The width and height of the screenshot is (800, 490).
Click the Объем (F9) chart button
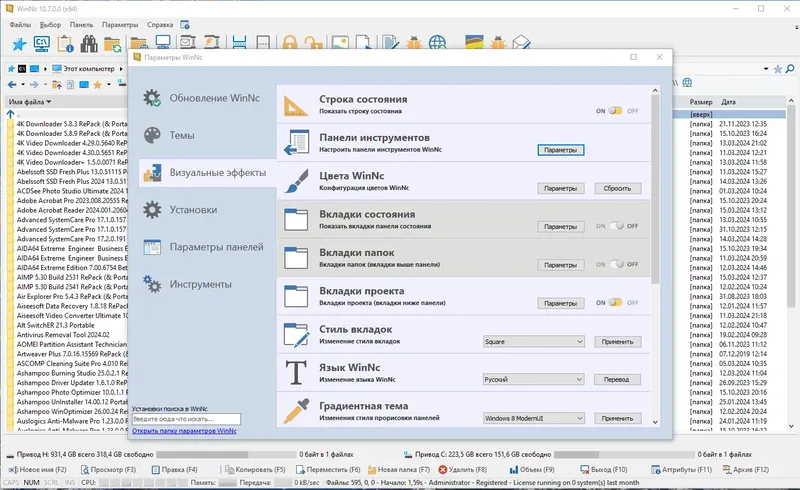coord(532,469)
